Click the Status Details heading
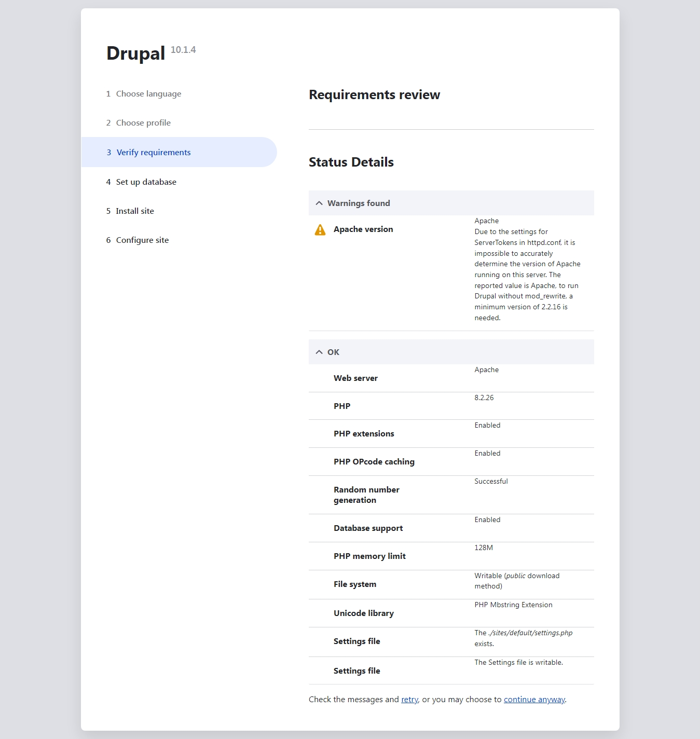700x739 pixels. coord(351,162)
